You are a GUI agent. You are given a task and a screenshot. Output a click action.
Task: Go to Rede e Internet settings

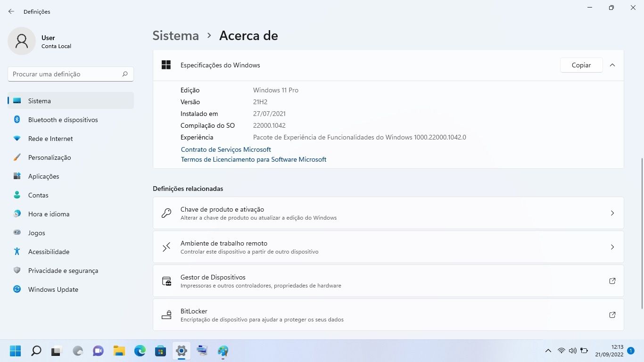(71, 139)
